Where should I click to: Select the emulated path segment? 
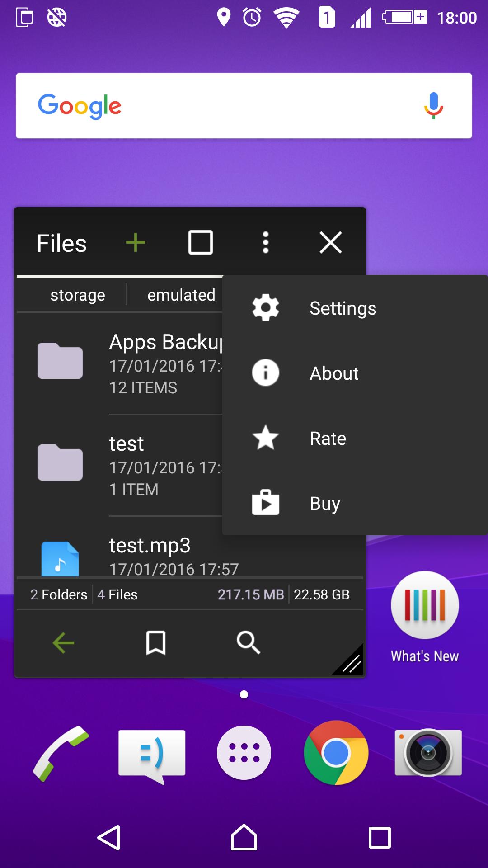(181, 295)
